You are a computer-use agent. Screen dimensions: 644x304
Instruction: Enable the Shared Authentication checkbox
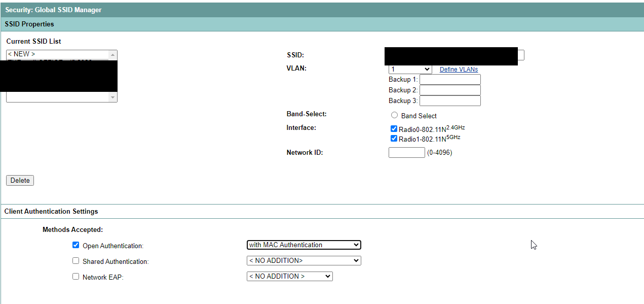pos(75,261)
